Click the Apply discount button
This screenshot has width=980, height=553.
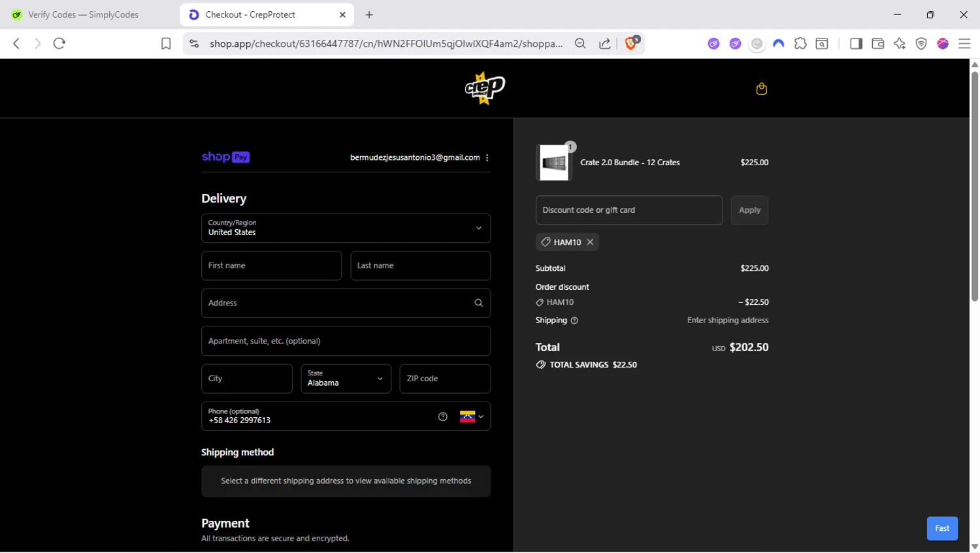(749, 210)
